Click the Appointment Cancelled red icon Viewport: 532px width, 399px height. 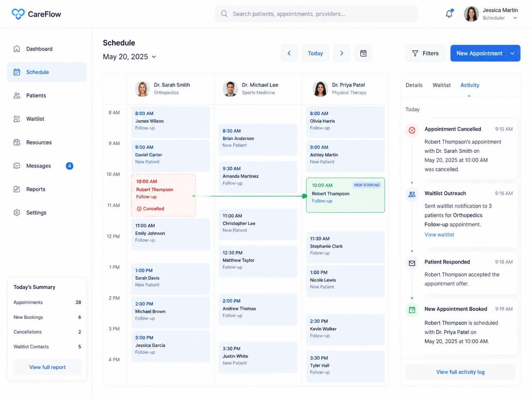[412, 131]
